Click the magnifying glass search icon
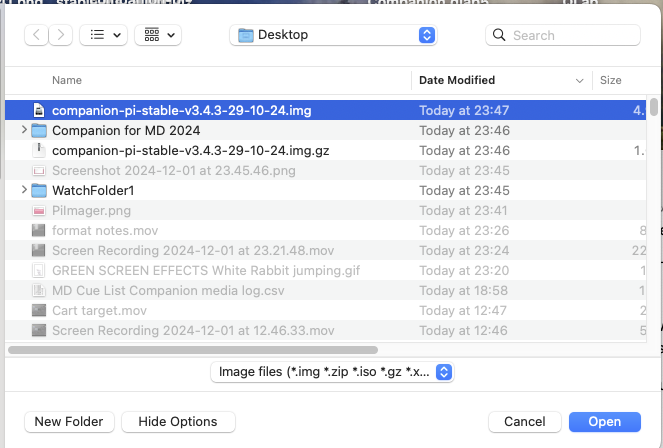The width and height of the screenshot is (663, 448). [x=499, y=35]
